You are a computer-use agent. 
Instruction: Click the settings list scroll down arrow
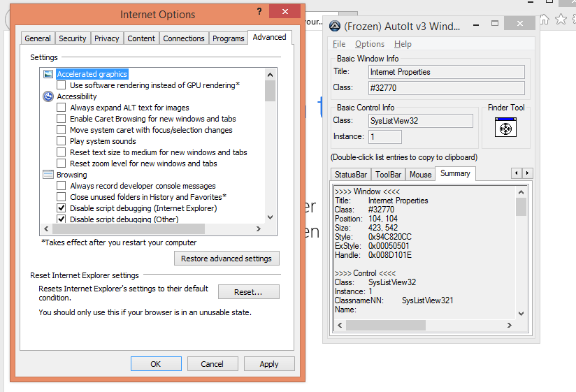270,217
